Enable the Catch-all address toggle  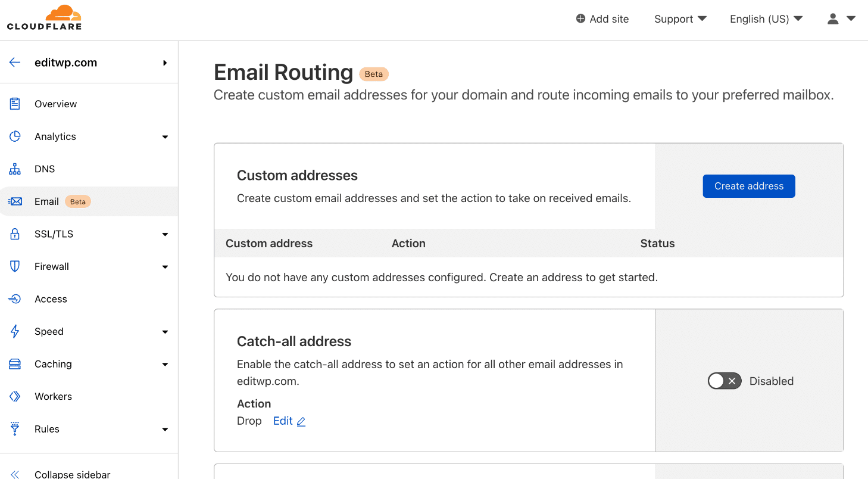pos(724,381)
